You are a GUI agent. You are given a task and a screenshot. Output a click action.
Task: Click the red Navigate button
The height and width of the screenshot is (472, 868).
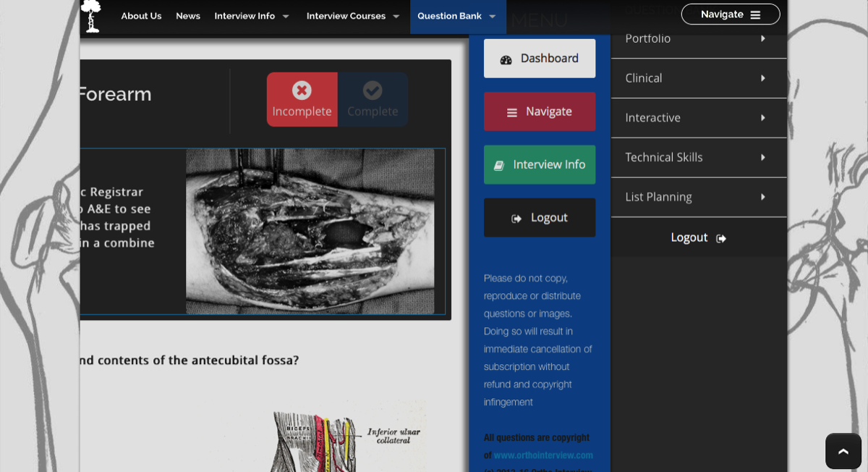[540, 111]
